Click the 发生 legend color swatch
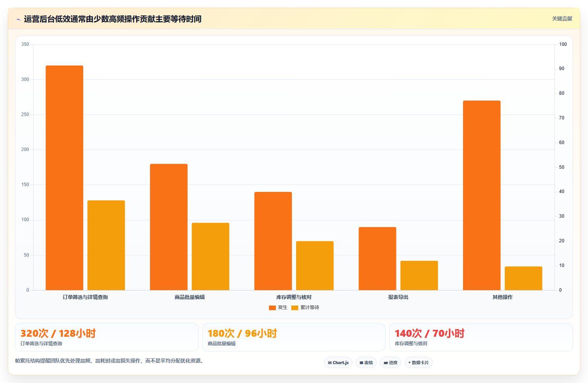Screen dimensions: 588x383 pos(272,307)
